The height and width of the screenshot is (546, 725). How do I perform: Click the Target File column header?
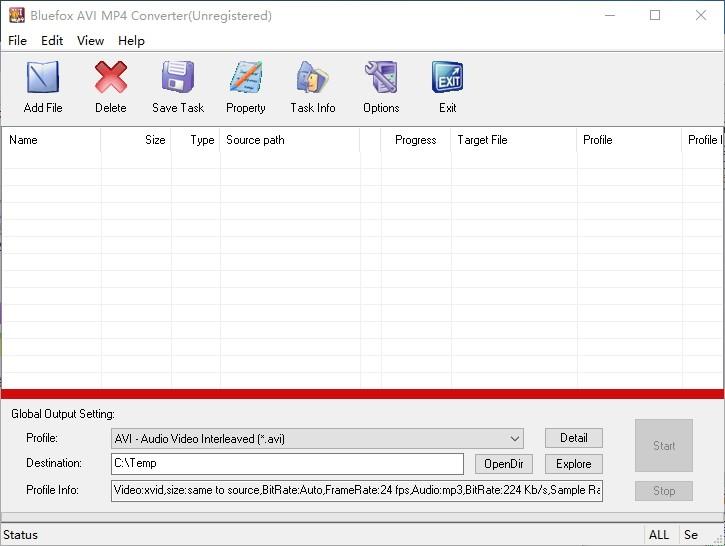pos(514,140)
